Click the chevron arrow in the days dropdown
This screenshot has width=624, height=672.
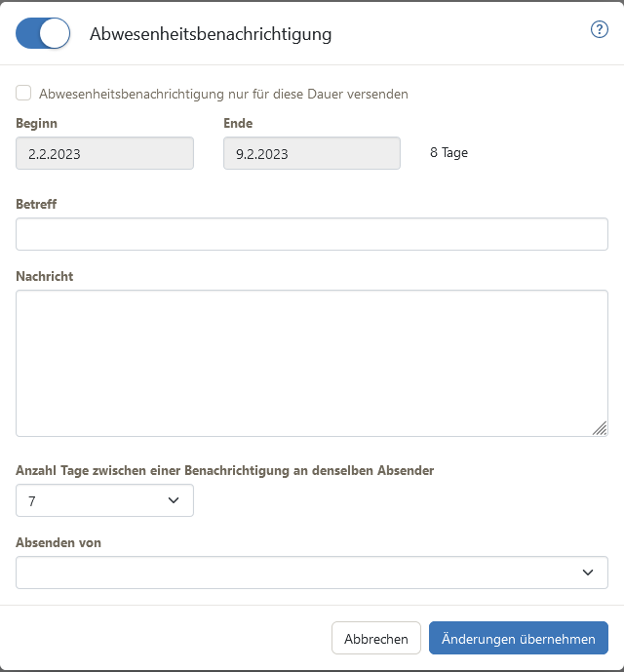click(174, 500)
